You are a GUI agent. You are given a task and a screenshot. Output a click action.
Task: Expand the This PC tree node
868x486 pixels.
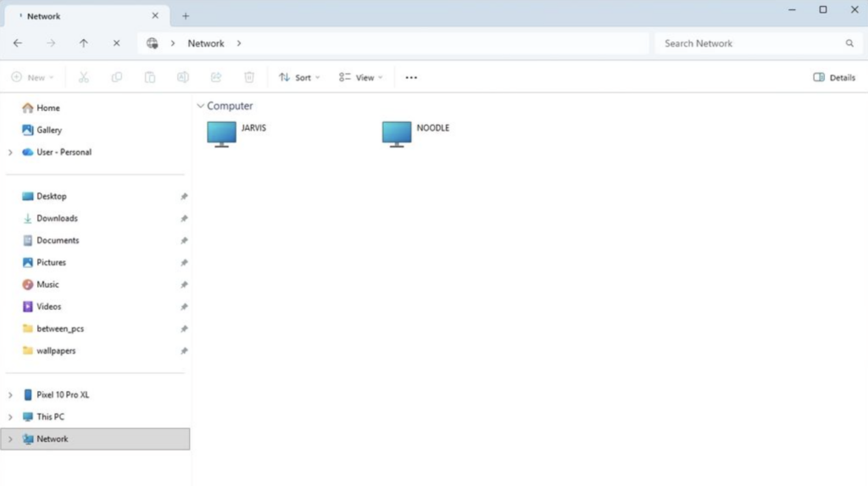(x=10, y=417)
